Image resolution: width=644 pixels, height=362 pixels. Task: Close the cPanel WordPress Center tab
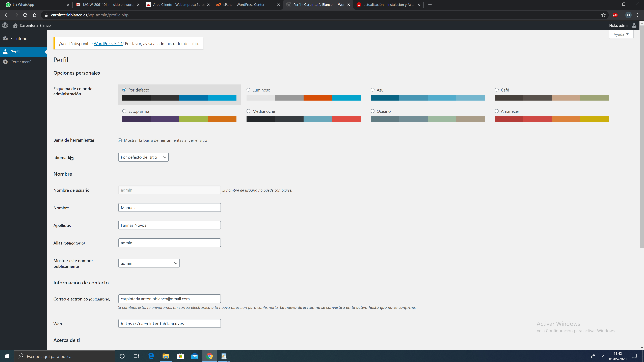(279, 5)
